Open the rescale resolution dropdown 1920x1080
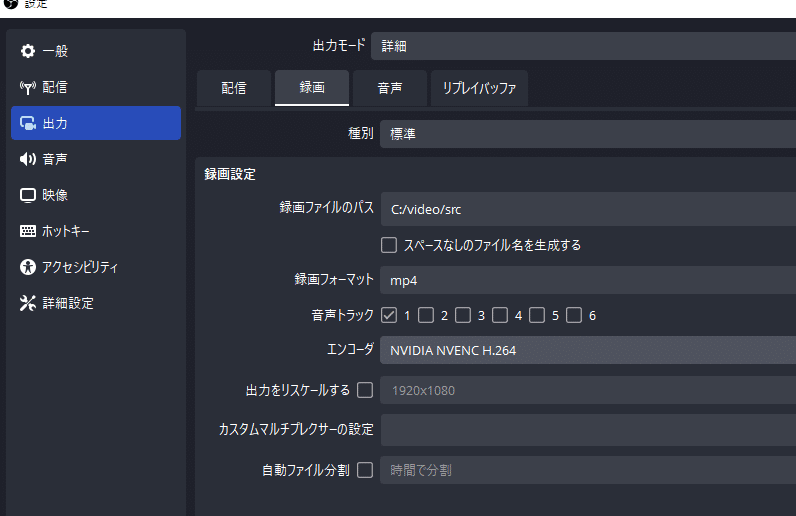The image size is (796, 516). point(588,391)
